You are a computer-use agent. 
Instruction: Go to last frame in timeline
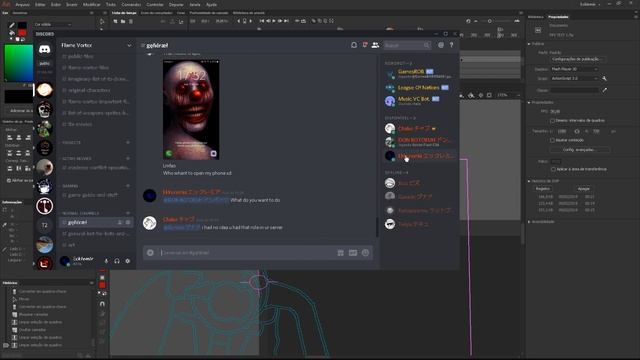[x=287, y=21]
